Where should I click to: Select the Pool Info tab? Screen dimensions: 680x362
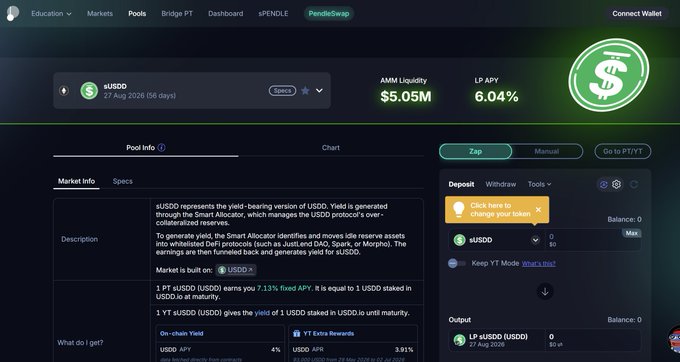146,148
